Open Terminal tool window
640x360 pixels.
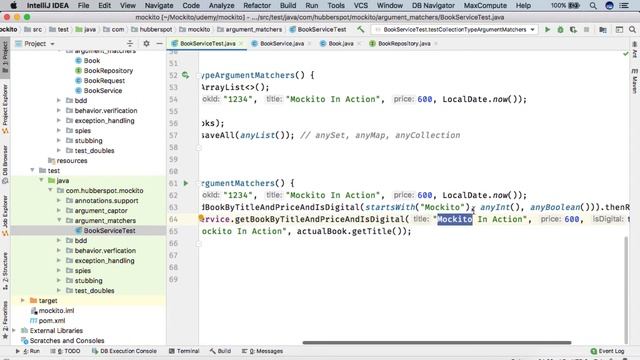184,351
